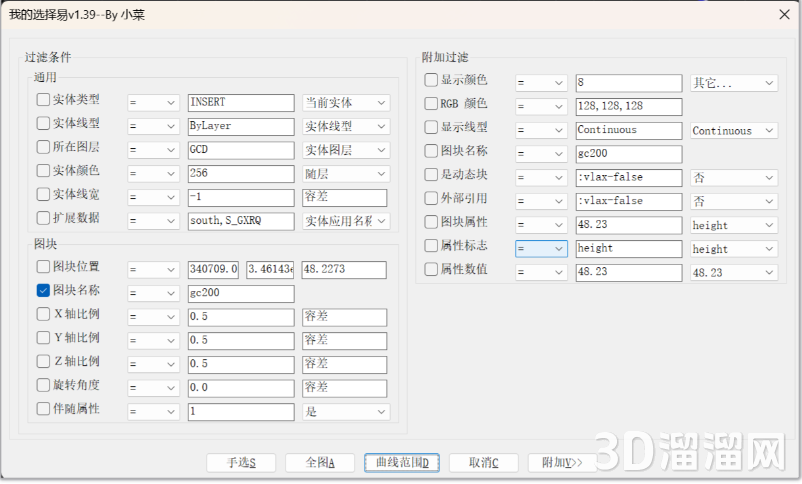Tick the 图块属性 checkbox

(x=431, y=222)
